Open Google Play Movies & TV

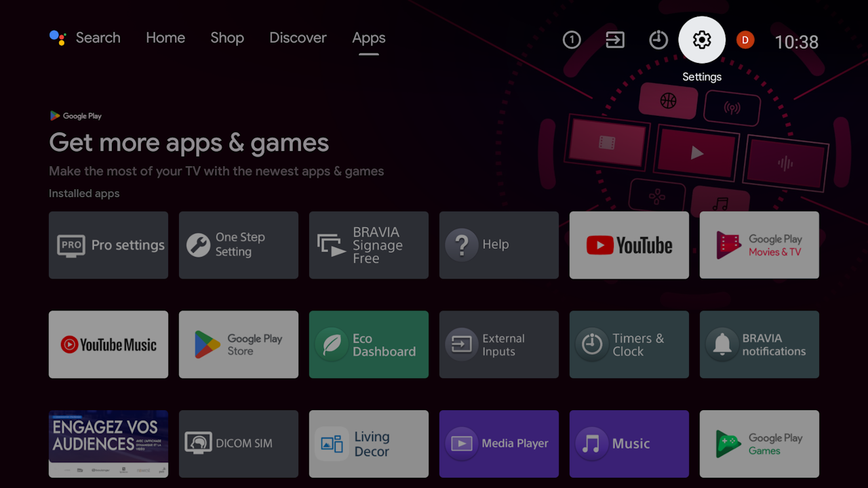point(759,245)
